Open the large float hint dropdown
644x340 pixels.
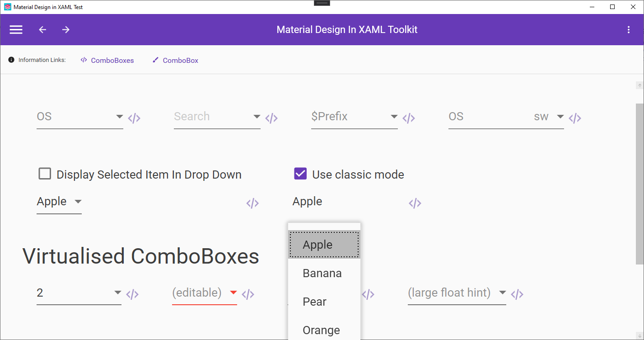click(502, 293)
